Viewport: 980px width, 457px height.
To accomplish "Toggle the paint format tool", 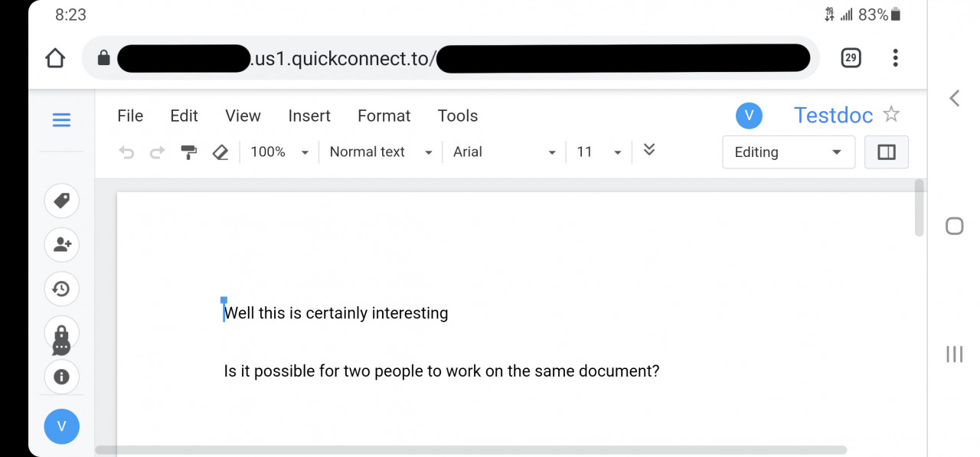I will 189,152.
